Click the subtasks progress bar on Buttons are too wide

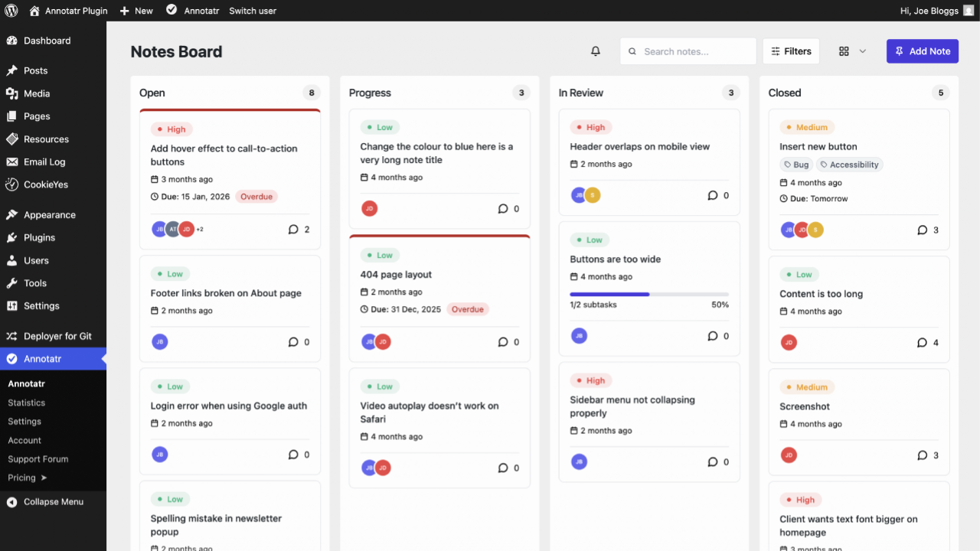pos(648,294)
